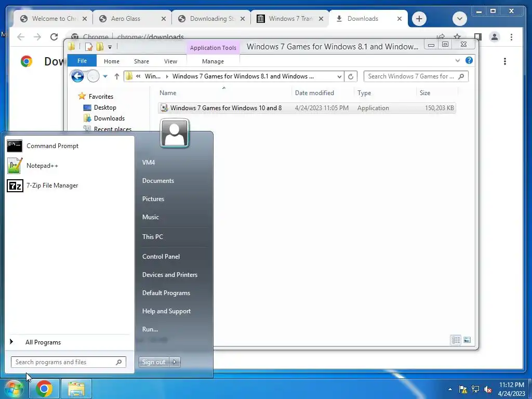The width and height of the screenshot is (532, 399).
Task: Click Explorer search box
Action: (x=416, y=76)
